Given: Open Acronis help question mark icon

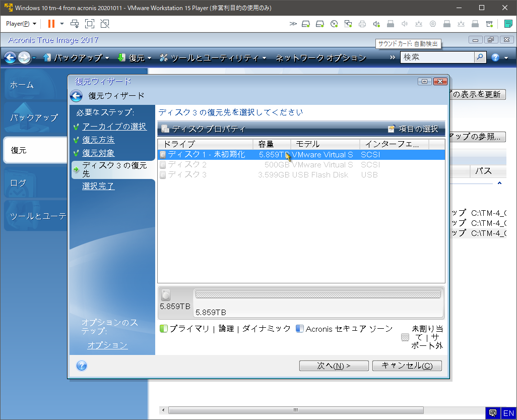Looking at the screenshot, I should coord(495,58).
